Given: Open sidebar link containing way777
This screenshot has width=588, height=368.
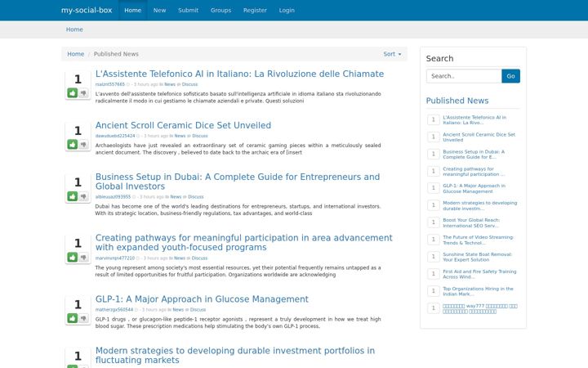Looking at the screenshot, I should tap(480, 308).
